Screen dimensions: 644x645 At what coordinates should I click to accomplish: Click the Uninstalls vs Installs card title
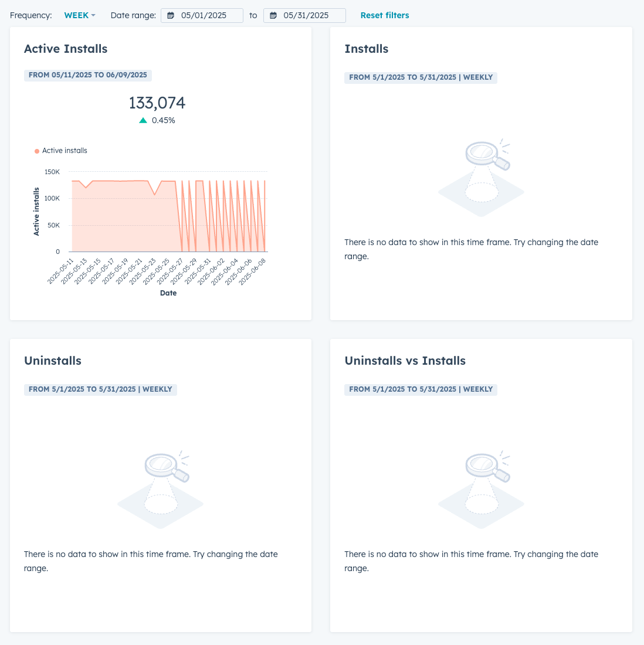tap(405, 361)
